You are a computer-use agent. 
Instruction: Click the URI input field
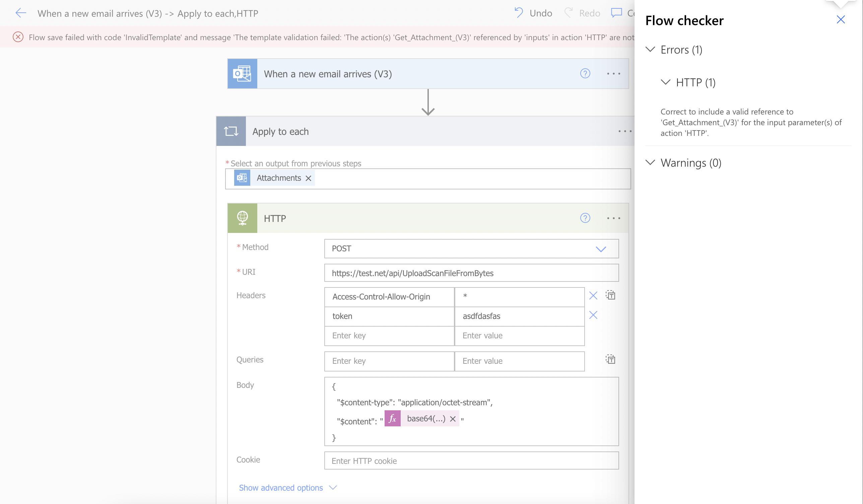471,273
